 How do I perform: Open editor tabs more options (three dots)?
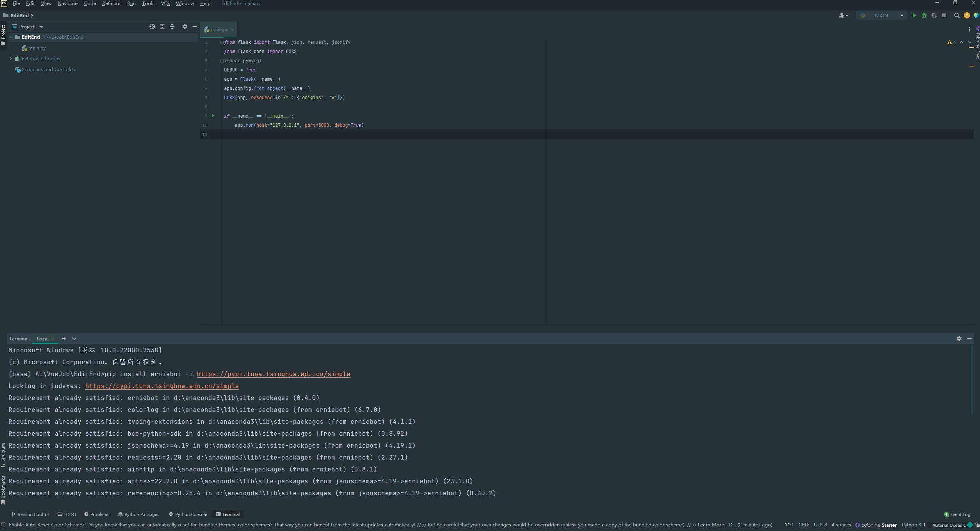point(970,29)
